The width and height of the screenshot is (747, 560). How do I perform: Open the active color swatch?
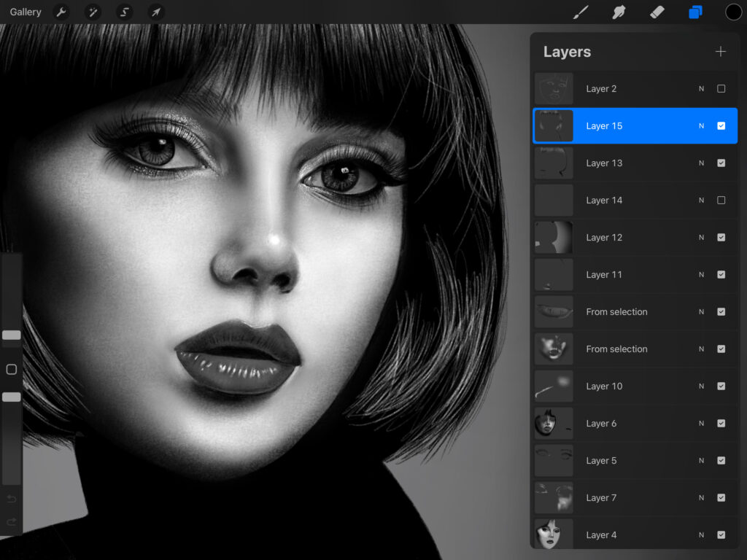point(733,12)
